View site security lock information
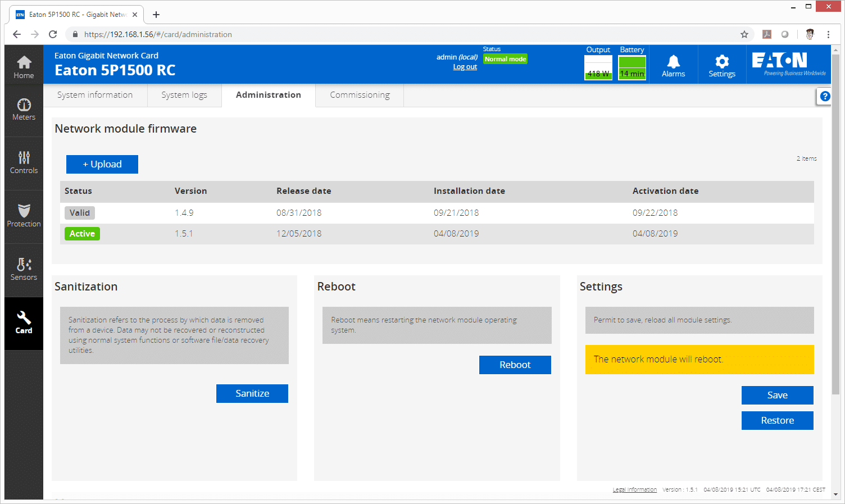This screenshot has width=845, height=504. [75, 34]
